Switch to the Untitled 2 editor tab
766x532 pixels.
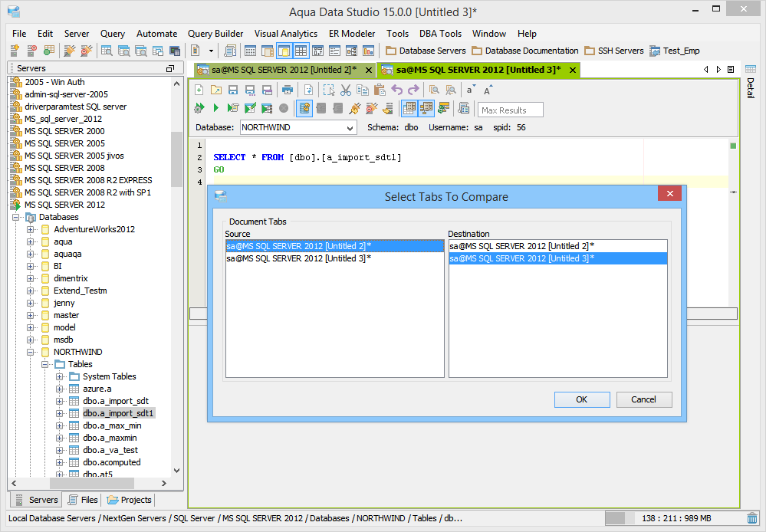point(284,70)
